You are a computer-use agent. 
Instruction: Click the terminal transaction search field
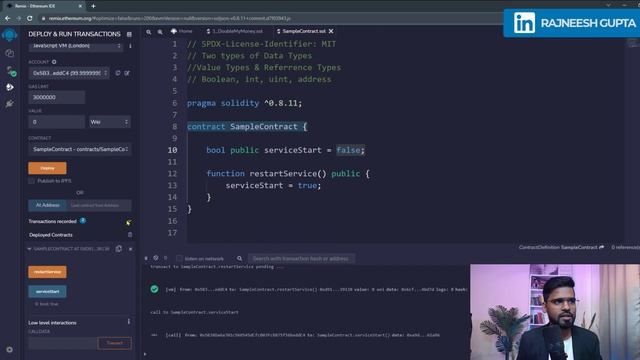pos(301,258)
